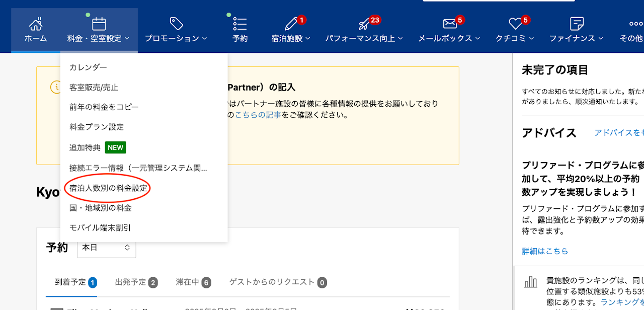Image resolution: width=644 pixels, height=310 pixels.
Task: Click the こちらの記事 link
Action: [x=258, y=115]
